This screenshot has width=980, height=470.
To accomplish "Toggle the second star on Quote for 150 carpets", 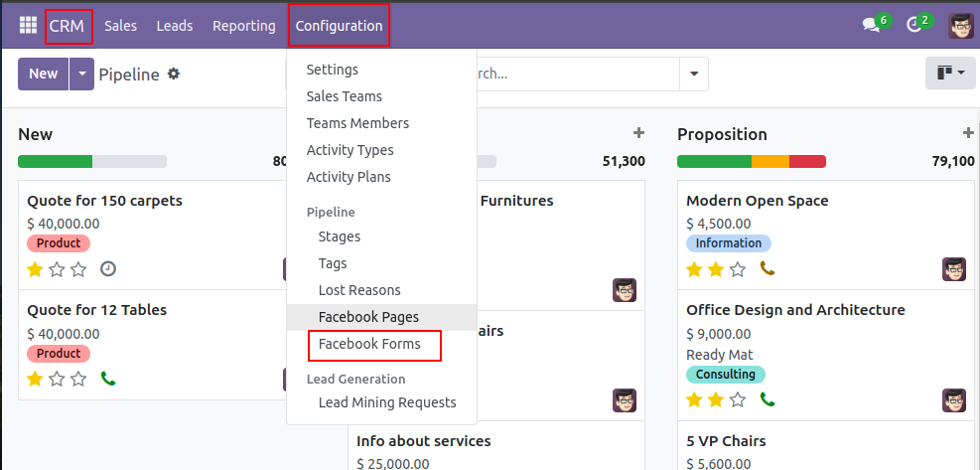I will 57,269.
